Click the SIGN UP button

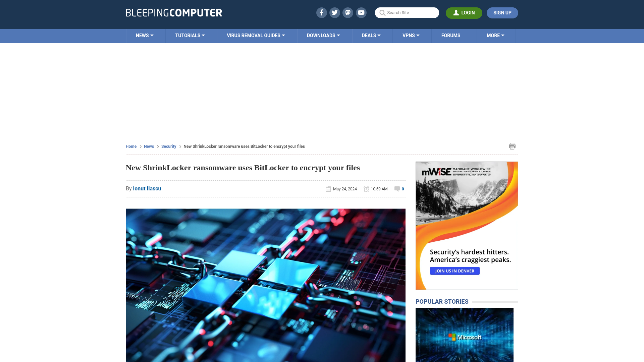point(502,13)
